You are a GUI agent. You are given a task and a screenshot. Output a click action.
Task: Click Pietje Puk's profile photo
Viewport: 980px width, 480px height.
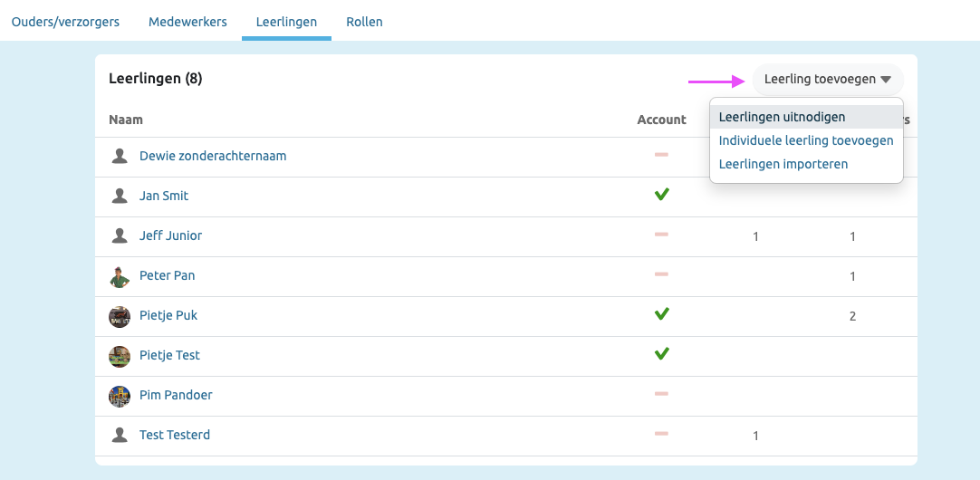(120, 316)
